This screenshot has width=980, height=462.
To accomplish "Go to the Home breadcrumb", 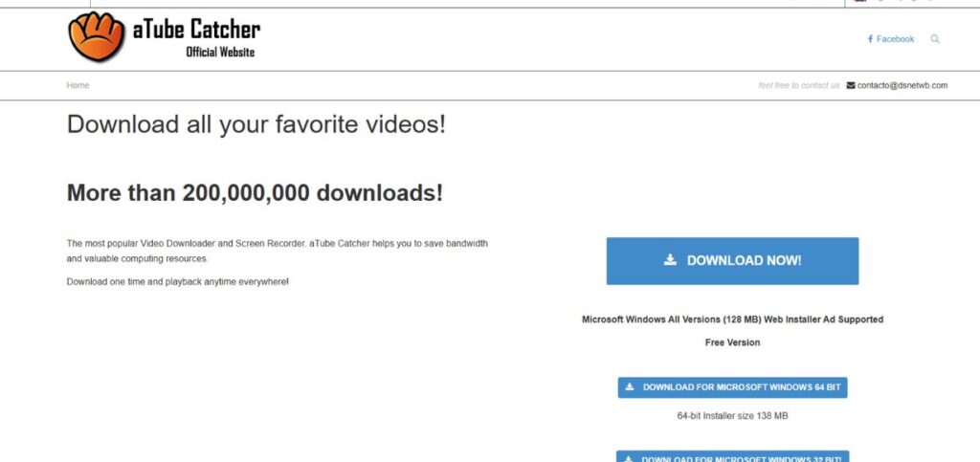I will (x=78, y=85).
